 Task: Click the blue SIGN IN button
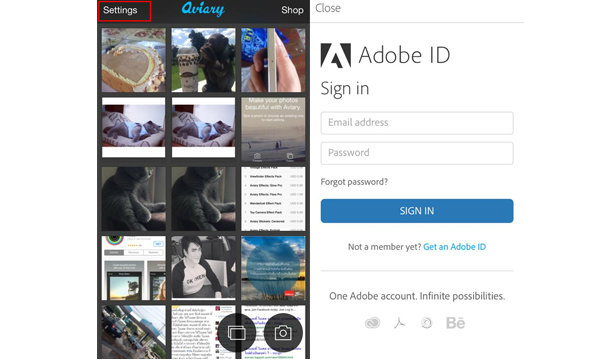coord(417,211)
